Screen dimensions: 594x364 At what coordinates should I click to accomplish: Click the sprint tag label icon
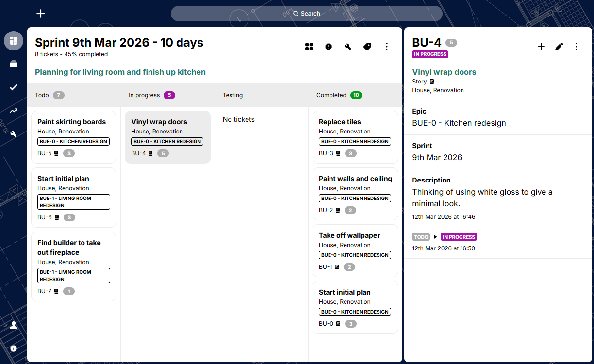[367, 47]
